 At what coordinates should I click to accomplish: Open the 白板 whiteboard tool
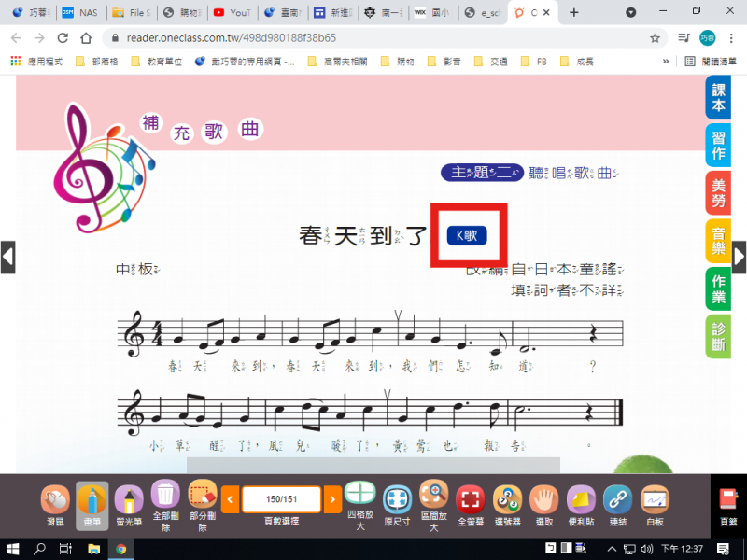[x=655, y=502]
